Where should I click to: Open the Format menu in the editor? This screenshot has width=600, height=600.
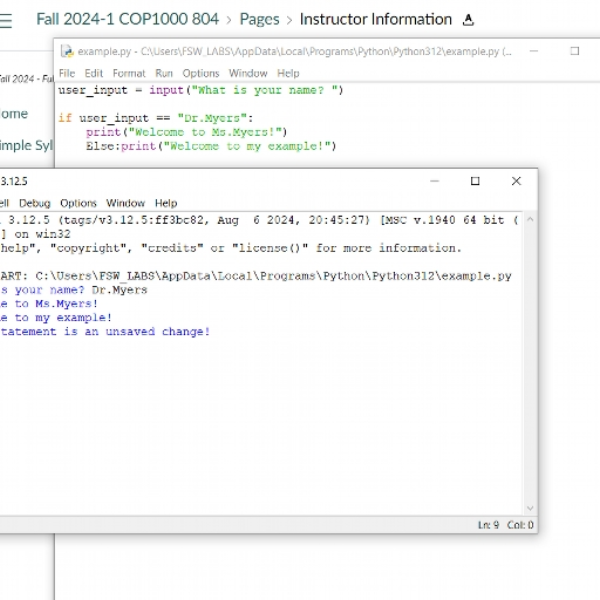(129, 73)
